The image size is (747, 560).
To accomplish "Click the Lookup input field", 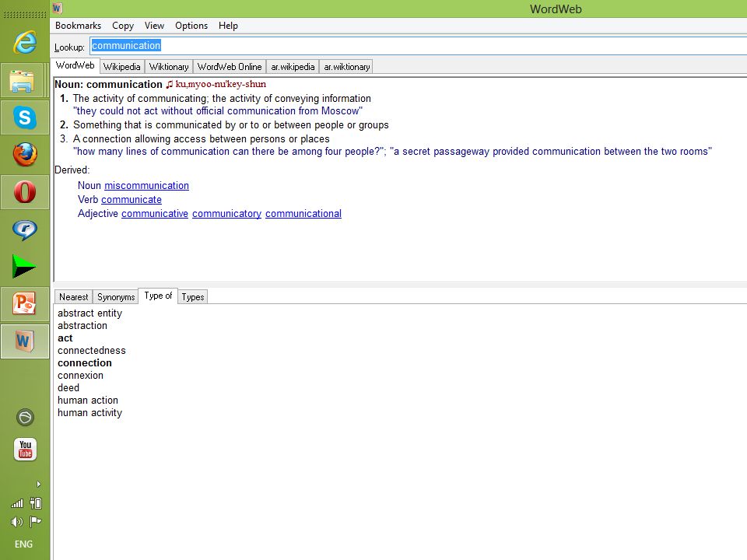I will [419, 46].
